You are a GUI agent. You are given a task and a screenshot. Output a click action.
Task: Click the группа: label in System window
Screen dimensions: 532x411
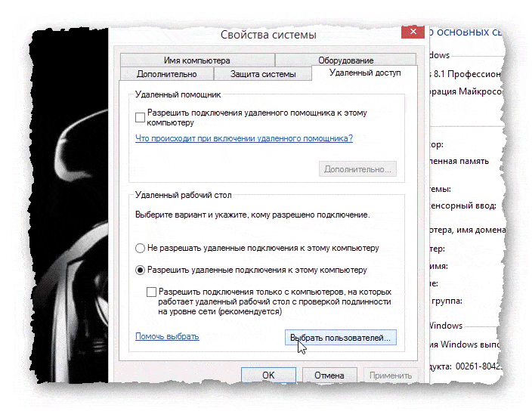[447, 301]
